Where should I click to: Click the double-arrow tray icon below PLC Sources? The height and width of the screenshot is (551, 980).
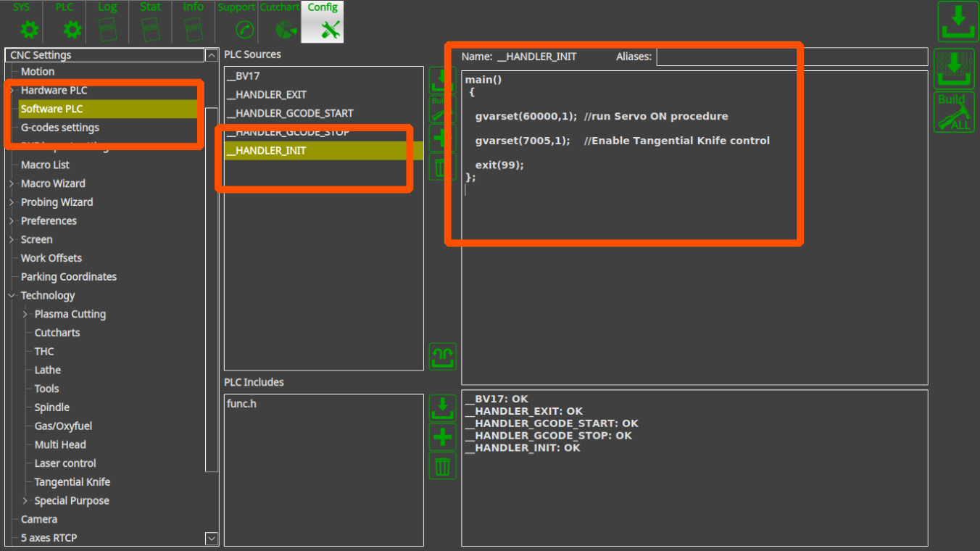pyautogui.click(x=442, y=357)
